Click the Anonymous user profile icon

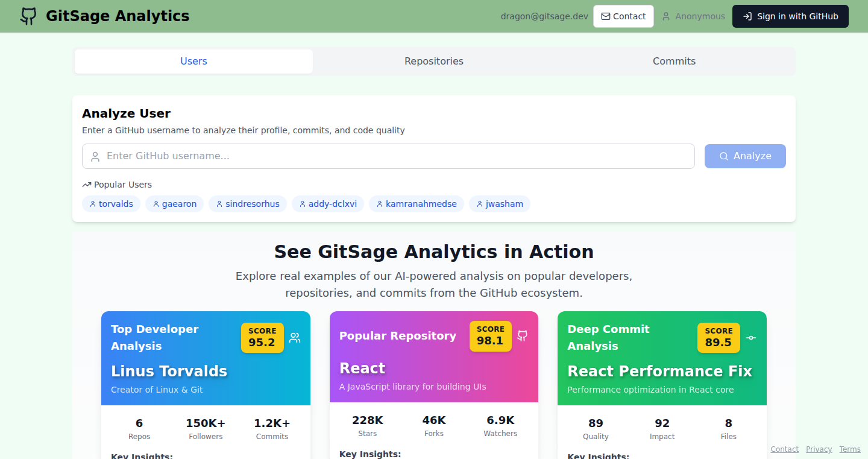tap(666, 16)
